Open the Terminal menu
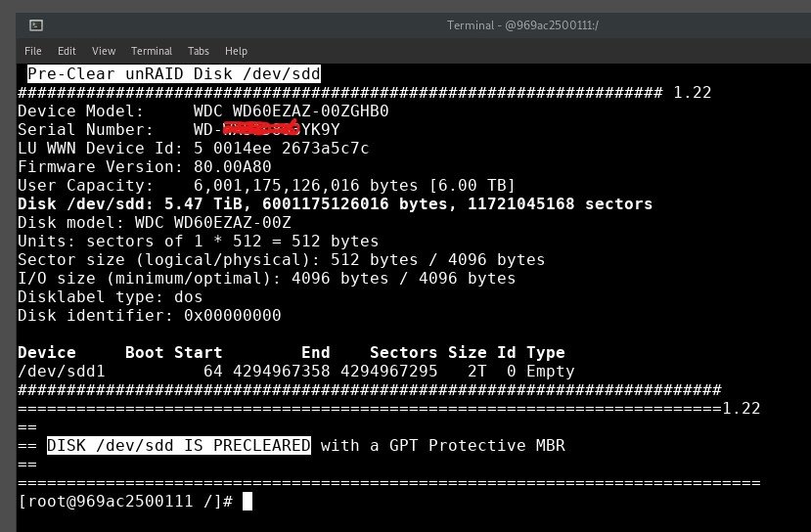811x532 pixels. [152, 51]
